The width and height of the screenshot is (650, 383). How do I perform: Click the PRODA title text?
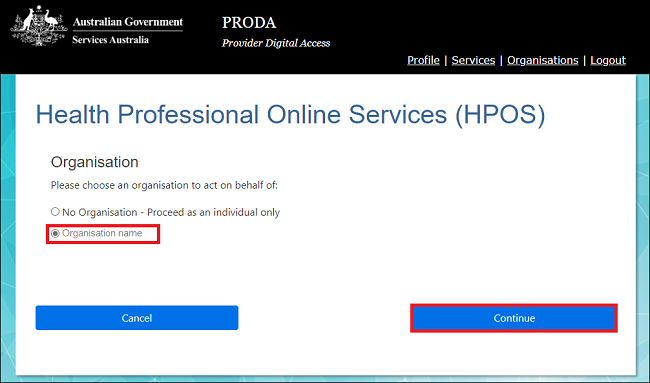249,22
